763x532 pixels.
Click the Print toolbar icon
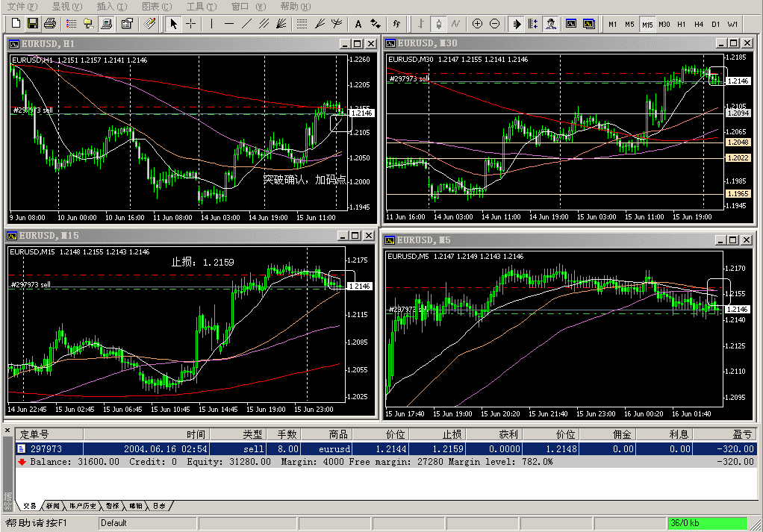[49, 24]
